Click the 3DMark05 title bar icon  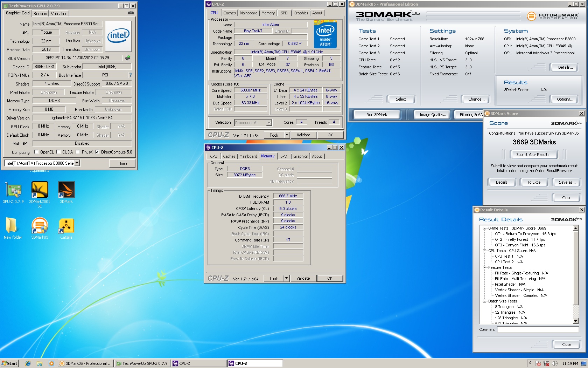[352, 4]
